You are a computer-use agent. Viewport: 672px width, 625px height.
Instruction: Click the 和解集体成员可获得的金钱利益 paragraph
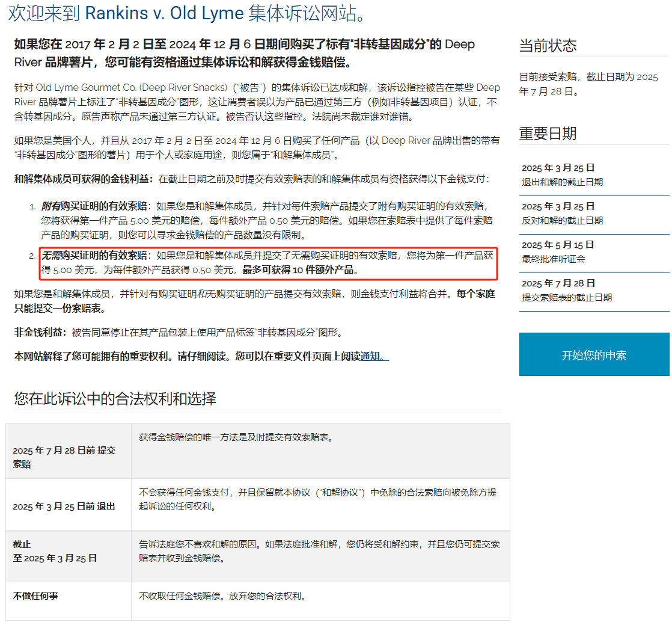252,179
